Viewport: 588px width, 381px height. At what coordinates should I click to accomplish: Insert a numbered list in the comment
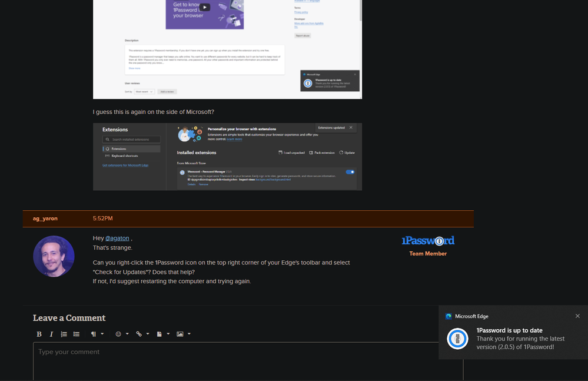[64, 334]
